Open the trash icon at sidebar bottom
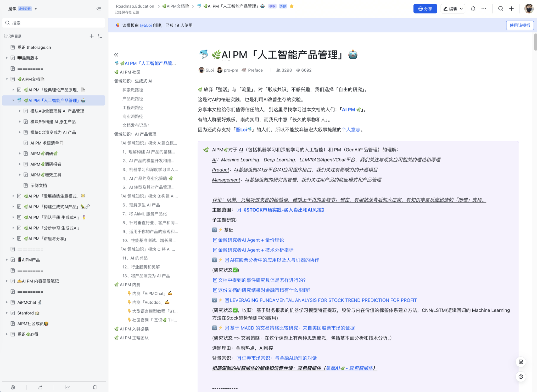537x392 pixels. point(95,387)
